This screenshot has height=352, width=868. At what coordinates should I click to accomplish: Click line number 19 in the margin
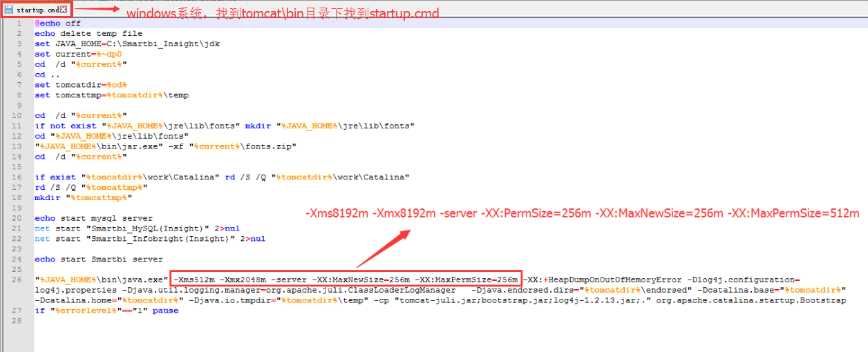18,208
